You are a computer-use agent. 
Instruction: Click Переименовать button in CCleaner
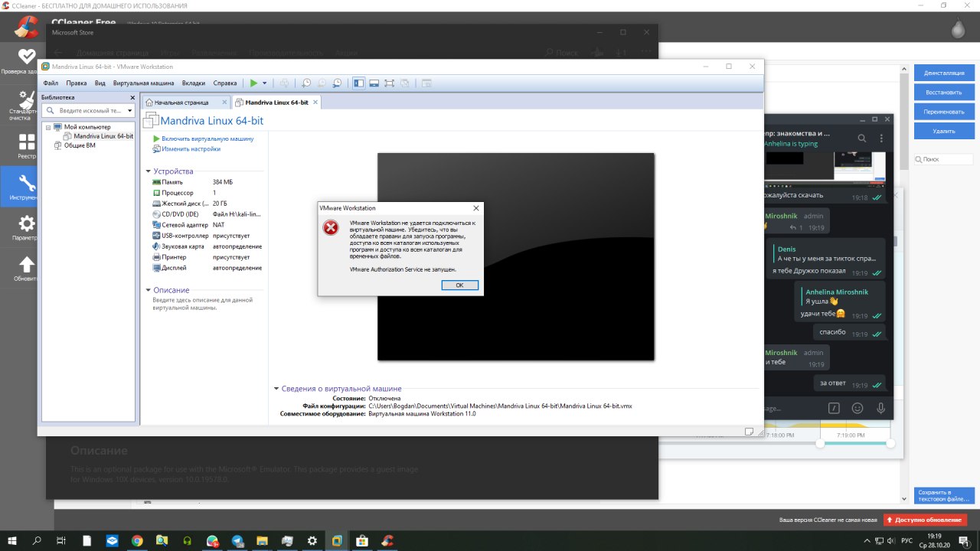coord(943,111)
